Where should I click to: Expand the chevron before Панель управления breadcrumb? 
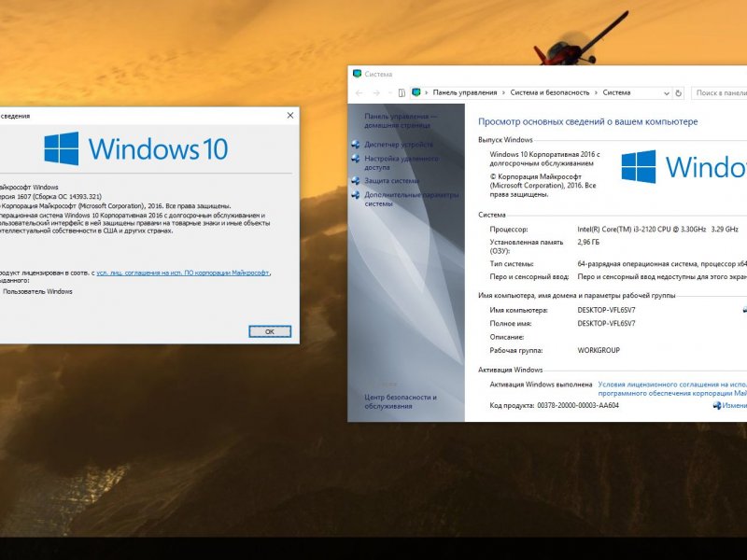pyautogui.click(x=427, y=92)
